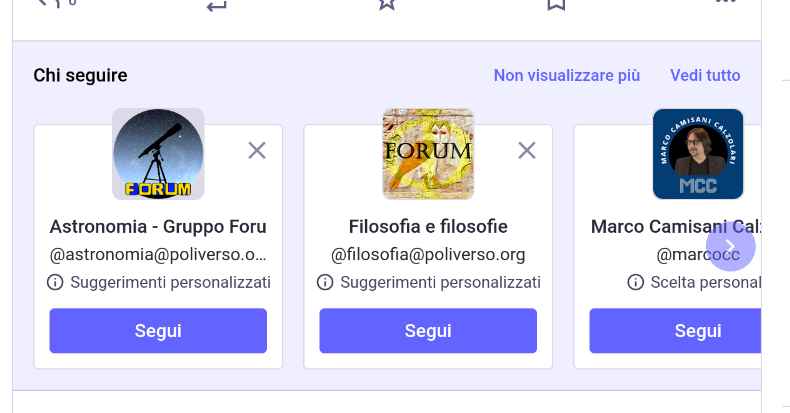Image resolution: width=790 pixels, height=413 pixels.
Task: Boost the post with reblog icon
Action: [x=217, y=5]
